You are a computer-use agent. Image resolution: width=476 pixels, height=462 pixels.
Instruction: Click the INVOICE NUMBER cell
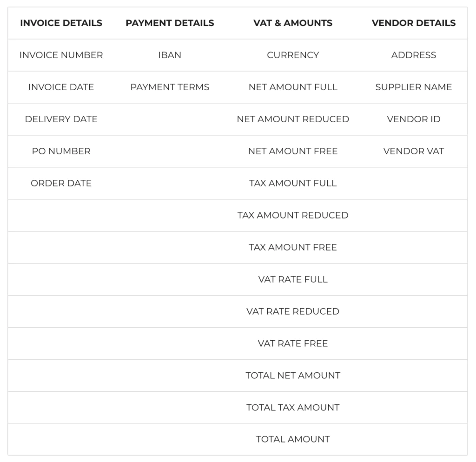61,55
